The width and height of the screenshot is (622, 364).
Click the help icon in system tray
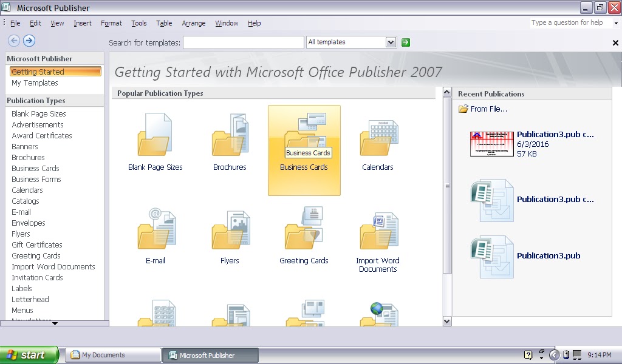click(528, 355)
